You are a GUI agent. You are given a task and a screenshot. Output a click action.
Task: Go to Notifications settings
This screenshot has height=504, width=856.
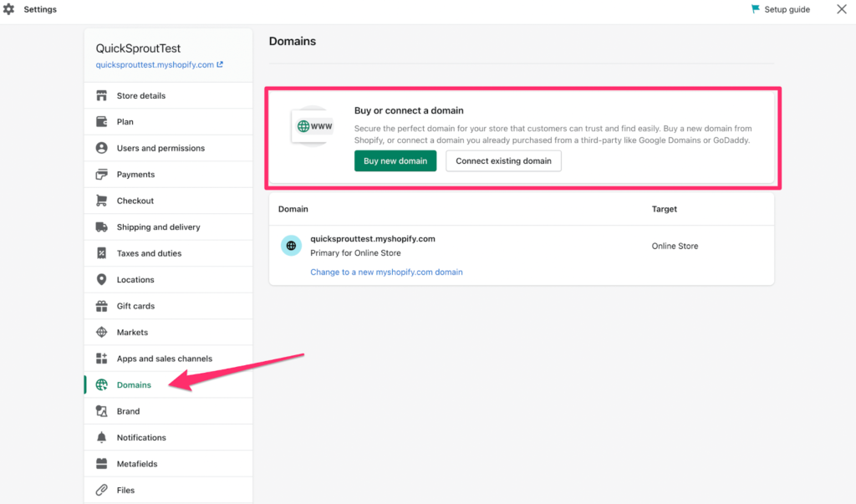click(168, 437)
